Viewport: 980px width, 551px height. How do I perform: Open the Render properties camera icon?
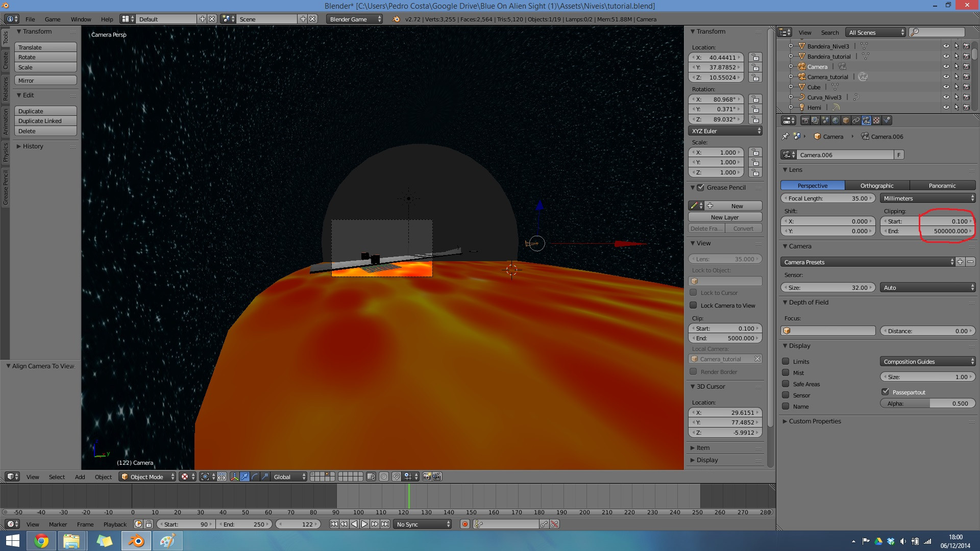pos(805,121)
